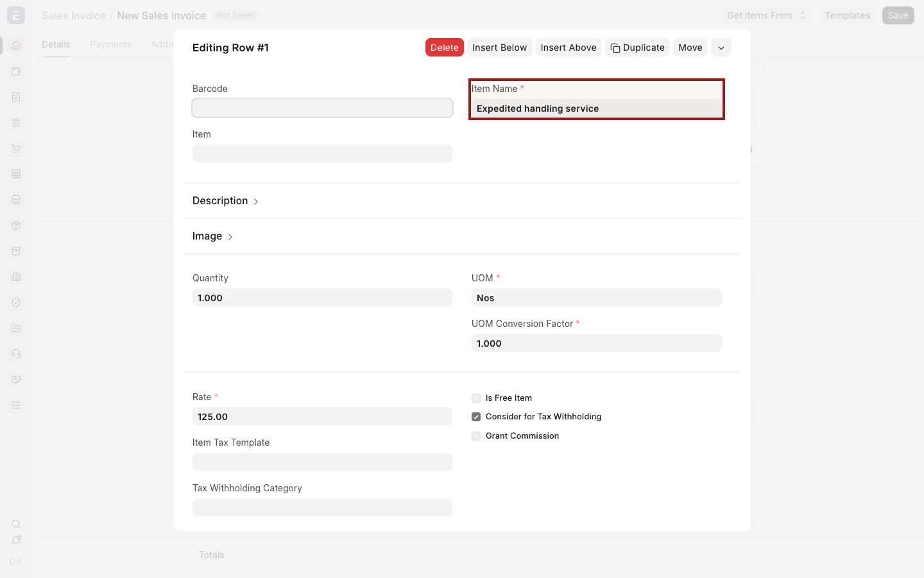The image size is (924, 578).
Task: Open the Templates button
Action: pos(848,15)
